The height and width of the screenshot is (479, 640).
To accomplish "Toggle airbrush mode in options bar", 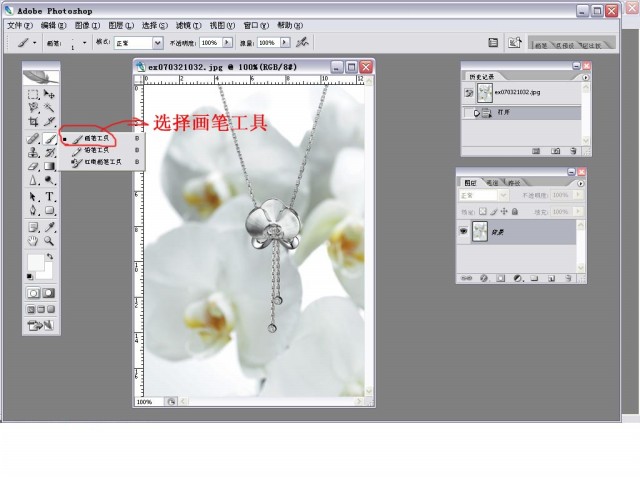I will pyautogui.click(x=302, y=42).
